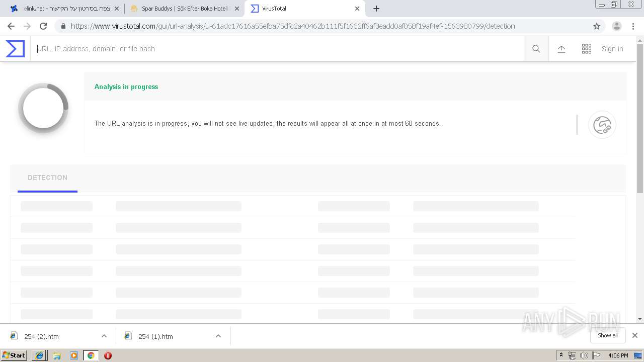The width and height of the screenshot is (644, 362).
Task: Click the network tray icon
Action: [x=572, y=355]
